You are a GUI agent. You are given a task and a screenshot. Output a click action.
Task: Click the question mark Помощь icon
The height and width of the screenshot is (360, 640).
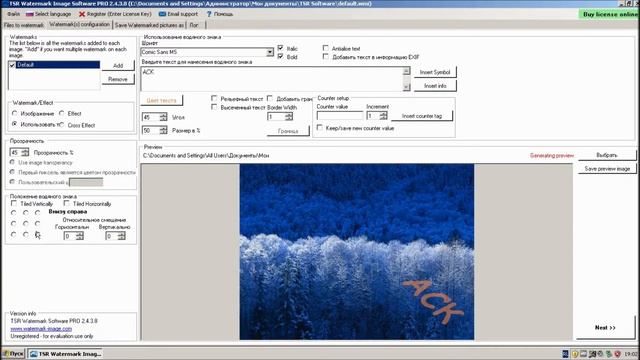pos(209,14)
